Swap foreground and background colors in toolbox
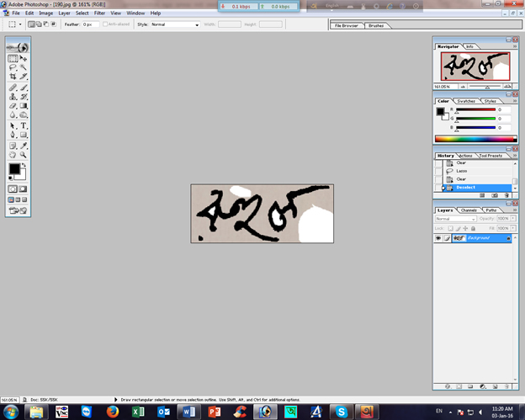 (24, 165)
